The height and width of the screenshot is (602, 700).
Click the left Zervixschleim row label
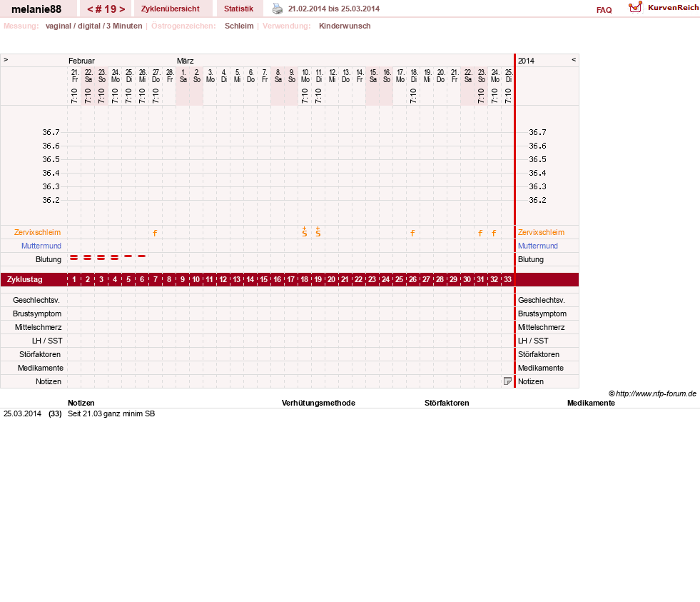pos(38,232)
